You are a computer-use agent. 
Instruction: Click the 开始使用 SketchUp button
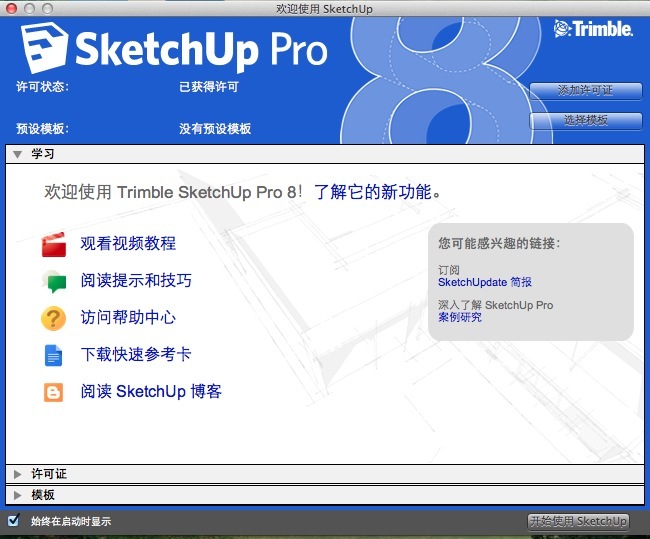[x=578, y=521]
